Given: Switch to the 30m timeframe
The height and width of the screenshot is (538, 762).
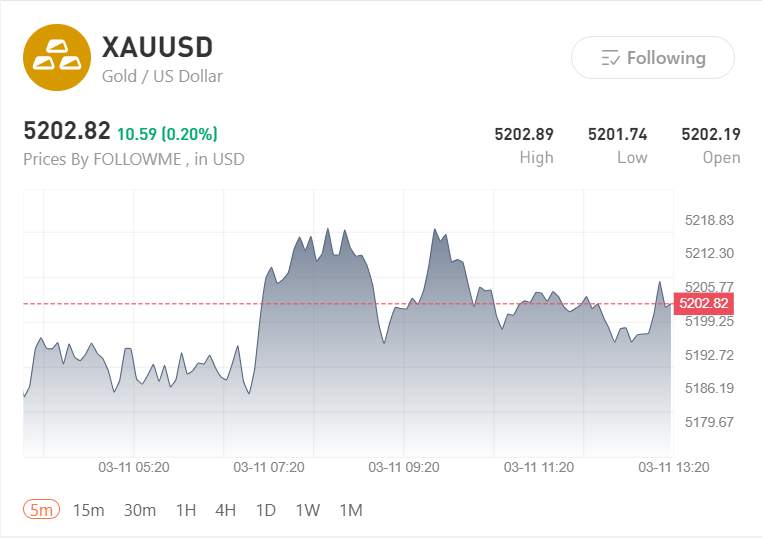Looking at the screenshot, I should tap(140, 510).
